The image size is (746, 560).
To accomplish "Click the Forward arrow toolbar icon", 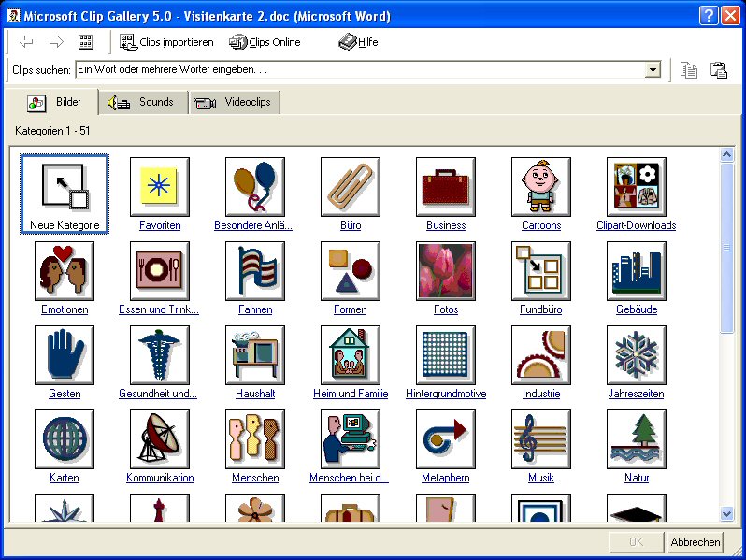I will (56, 42).
